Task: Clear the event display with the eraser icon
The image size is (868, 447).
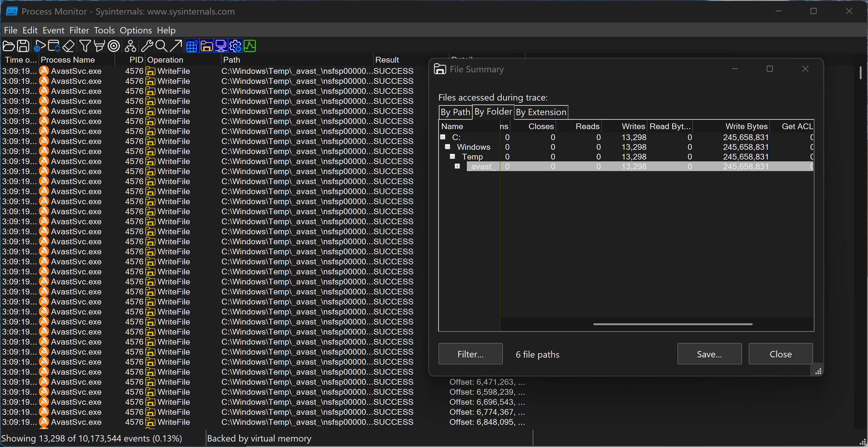Action: pos(68,46)
